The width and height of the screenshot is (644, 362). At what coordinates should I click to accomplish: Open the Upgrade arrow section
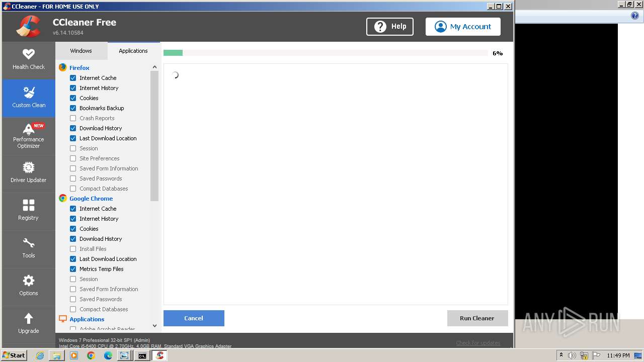click(x=29, y=324)
